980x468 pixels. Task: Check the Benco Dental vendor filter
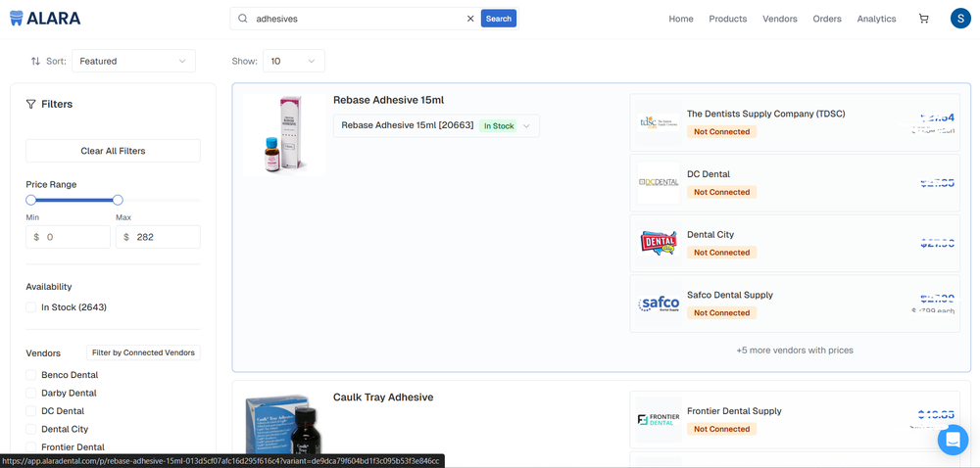pyautogui.click(x=30, y=375)
